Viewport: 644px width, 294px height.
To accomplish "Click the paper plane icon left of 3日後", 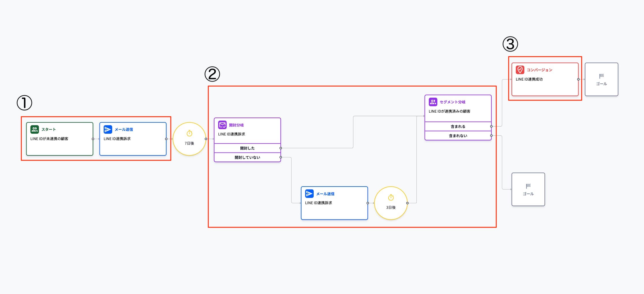I will click(309, 193).
